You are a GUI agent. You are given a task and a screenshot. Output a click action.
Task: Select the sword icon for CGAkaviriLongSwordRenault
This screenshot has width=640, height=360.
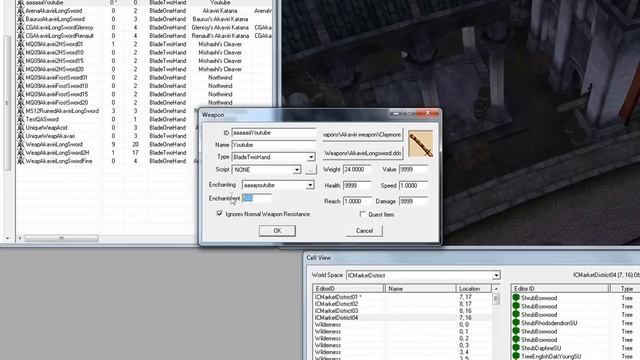click(x=20, y=36)
